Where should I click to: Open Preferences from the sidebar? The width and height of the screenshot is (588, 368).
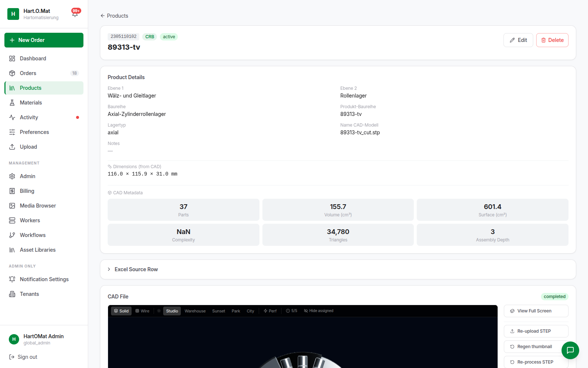click(44, 132)
